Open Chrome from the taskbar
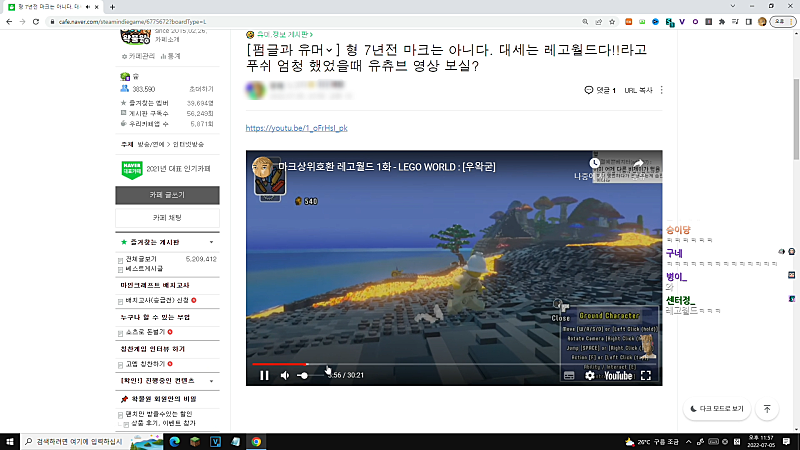Screen dimensions: 800x450 point(256,442)
